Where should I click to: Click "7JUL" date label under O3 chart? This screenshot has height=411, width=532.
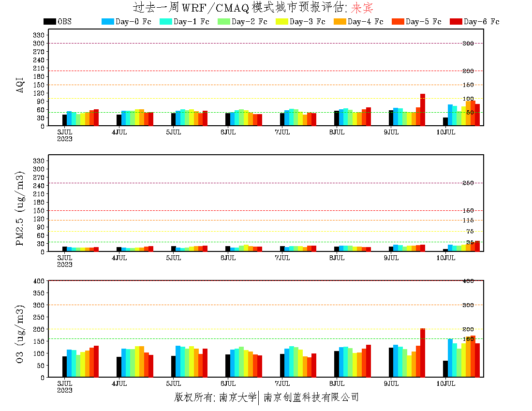282,383
